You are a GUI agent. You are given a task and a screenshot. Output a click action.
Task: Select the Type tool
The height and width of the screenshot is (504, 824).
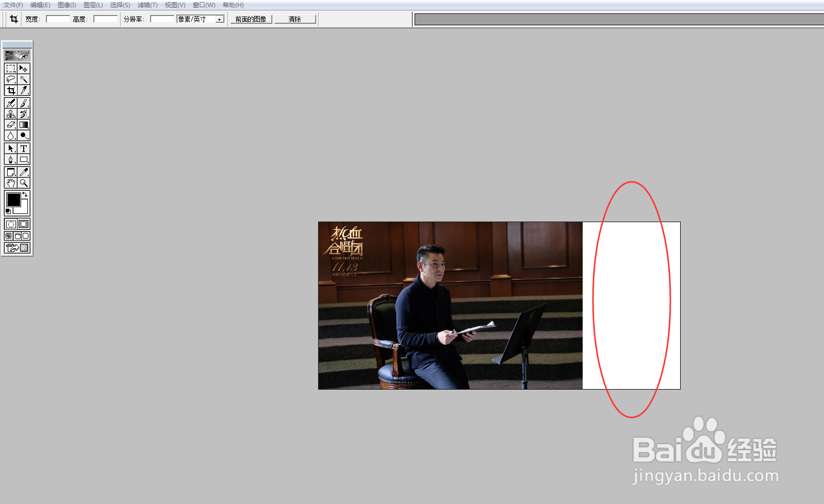click(24, 148)
